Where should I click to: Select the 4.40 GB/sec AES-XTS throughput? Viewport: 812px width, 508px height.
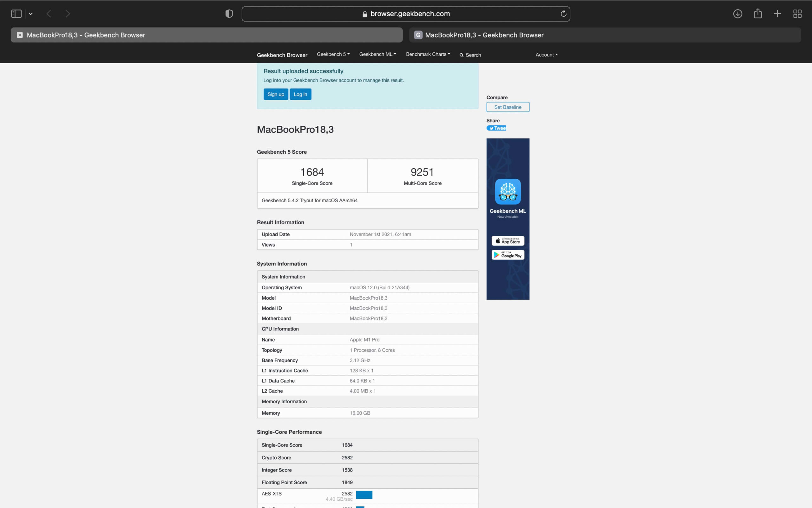[x=339, y=499]
